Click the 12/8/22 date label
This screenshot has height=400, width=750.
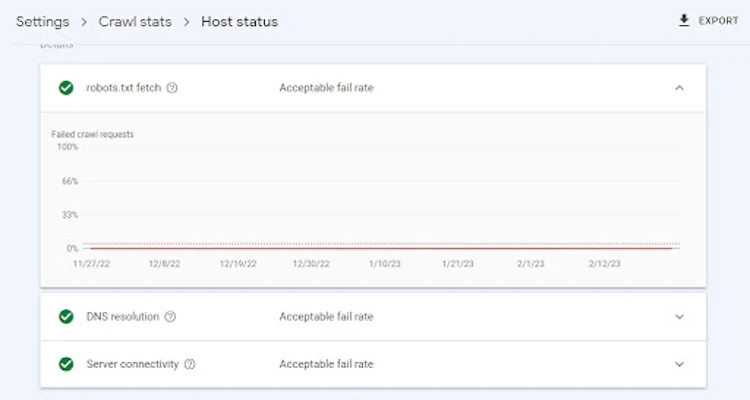click(165, 264)
